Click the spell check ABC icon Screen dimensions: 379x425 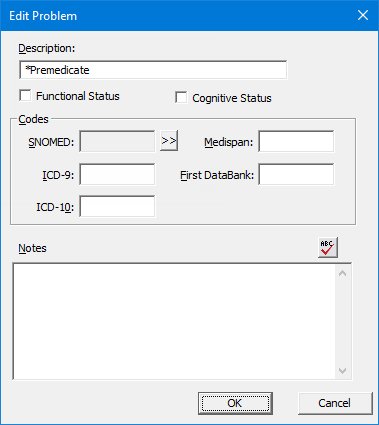point(328,247)
